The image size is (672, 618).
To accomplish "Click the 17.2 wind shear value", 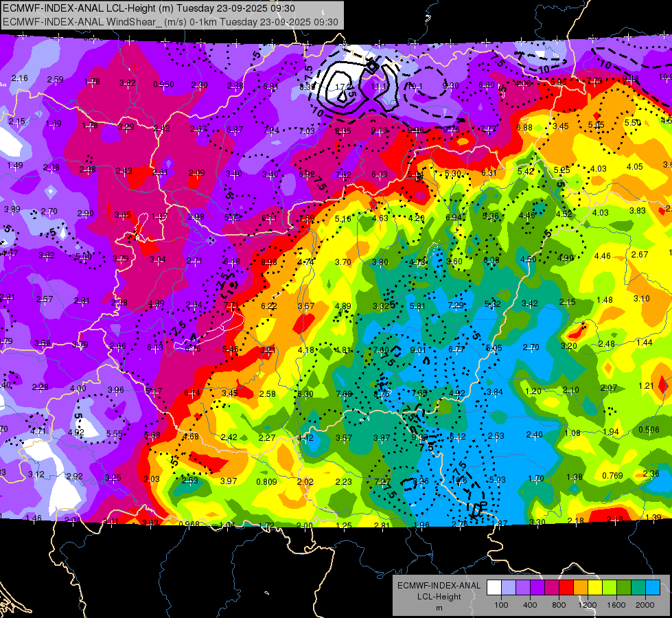I will coord(343,87).
